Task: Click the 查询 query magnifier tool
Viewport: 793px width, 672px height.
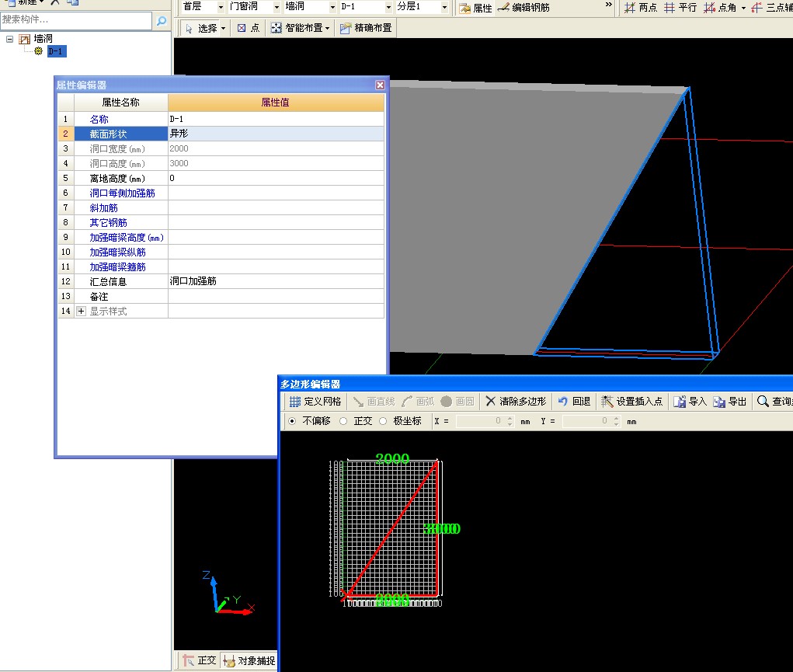Action: coord(774,402)
